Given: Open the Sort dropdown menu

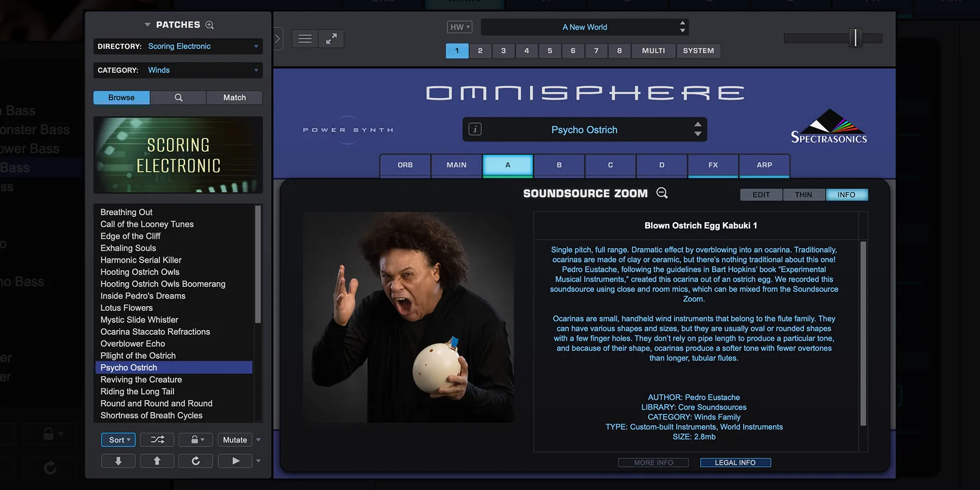Looking at the screenshot, I should click(118, 439).
